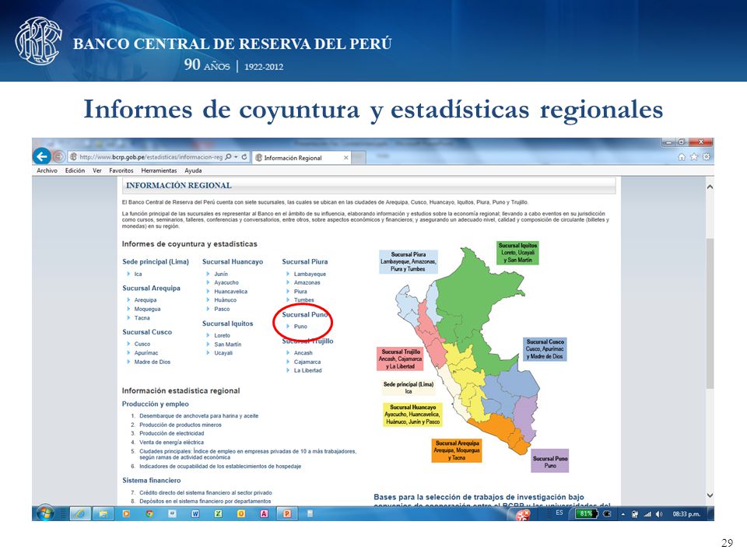Open the Puno report link

[x=300, y=327]
